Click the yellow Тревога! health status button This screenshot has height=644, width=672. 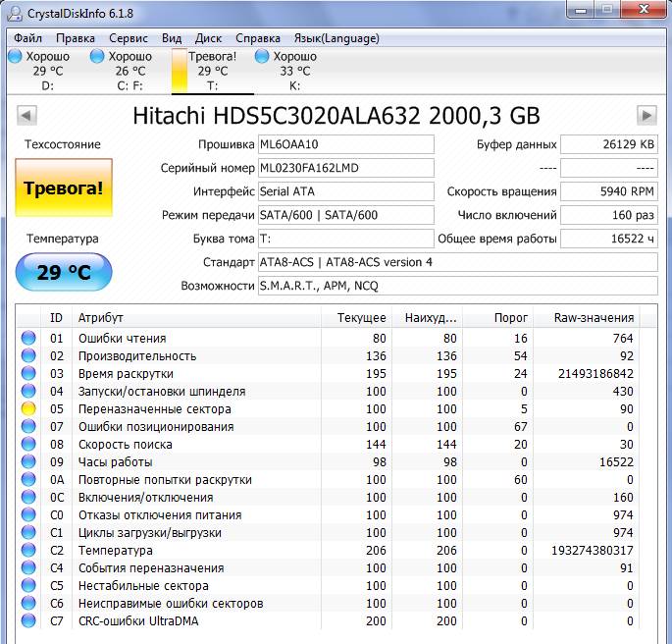point(64,188)
